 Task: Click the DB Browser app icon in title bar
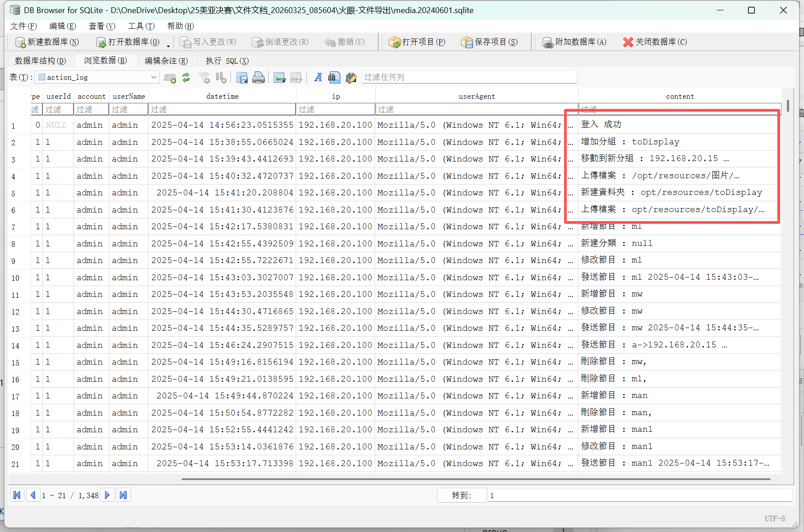[x=15, y=10]
